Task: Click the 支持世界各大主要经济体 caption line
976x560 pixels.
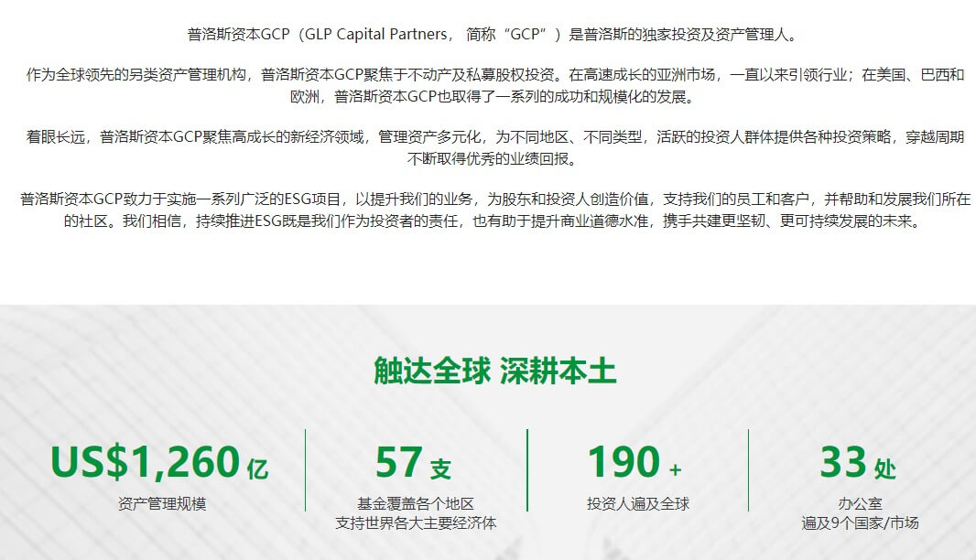Action: tap(416, 523)
